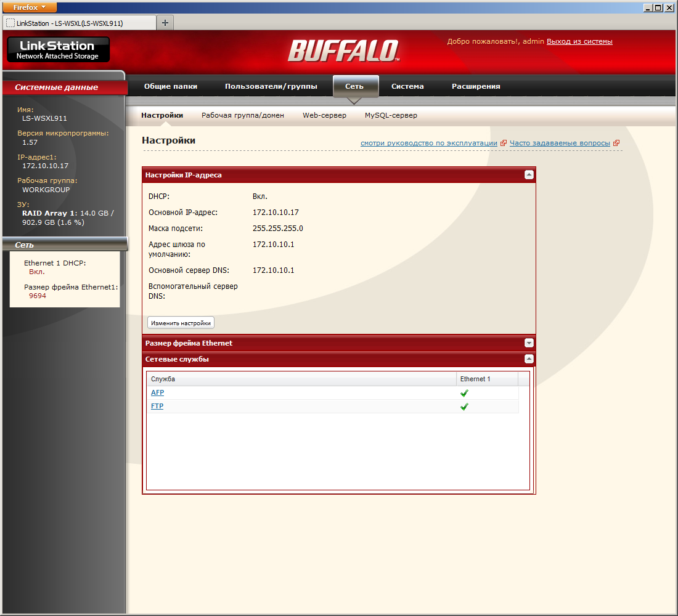
Task: Click sidebar WORKGROUP value
Action: [46, 190]
